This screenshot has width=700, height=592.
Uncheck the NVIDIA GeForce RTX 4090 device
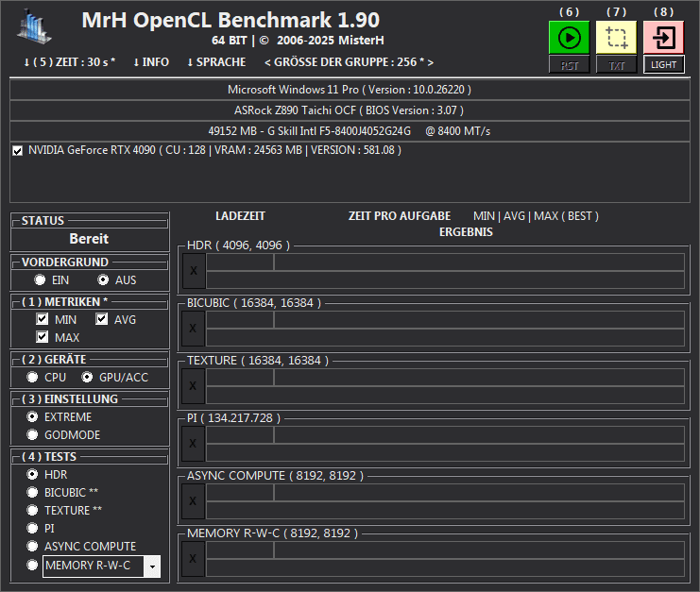tap(17, 151)
